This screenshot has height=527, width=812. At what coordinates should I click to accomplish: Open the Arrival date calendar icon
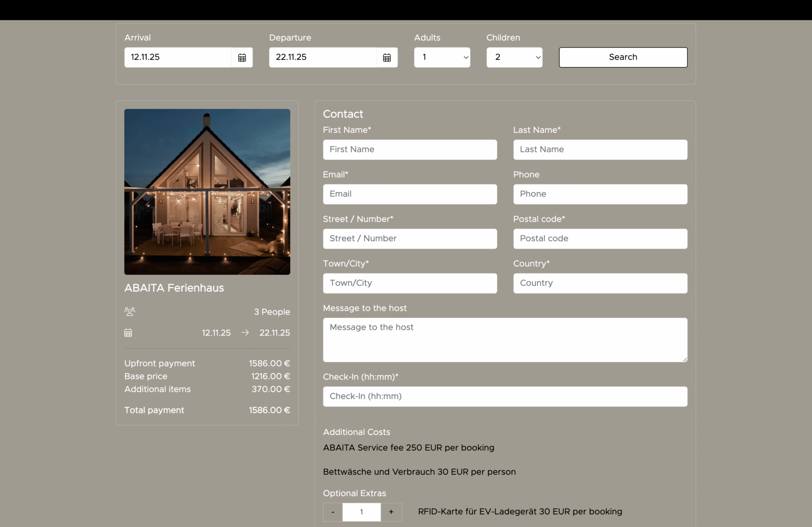(x=242, y=57)
